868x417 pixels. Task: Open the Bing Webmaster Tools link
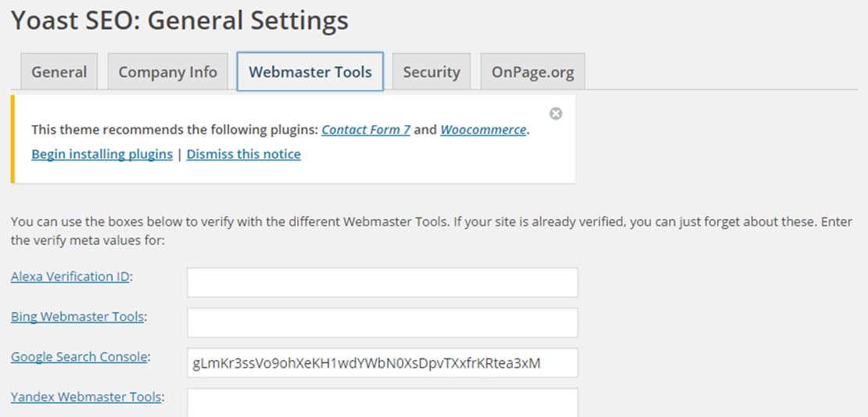tap(77, 317)
